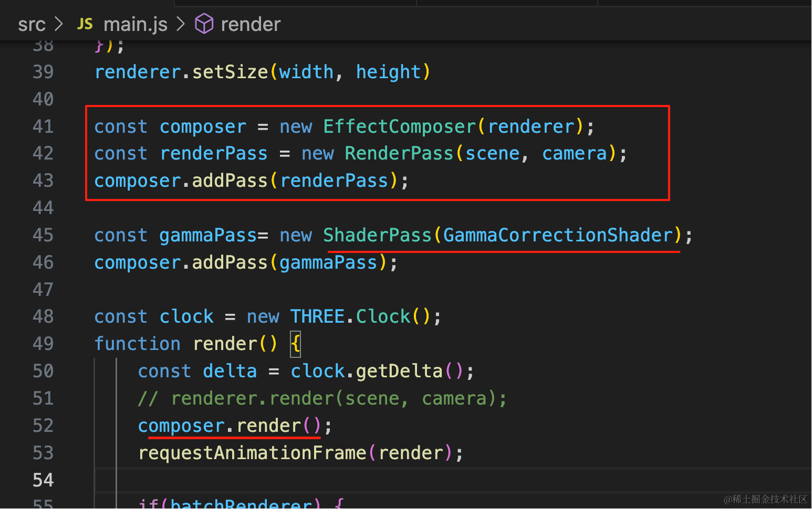This screenshot has width=812, height=509.
Task: Click the opening brace of render function
Action: [296, 344]
